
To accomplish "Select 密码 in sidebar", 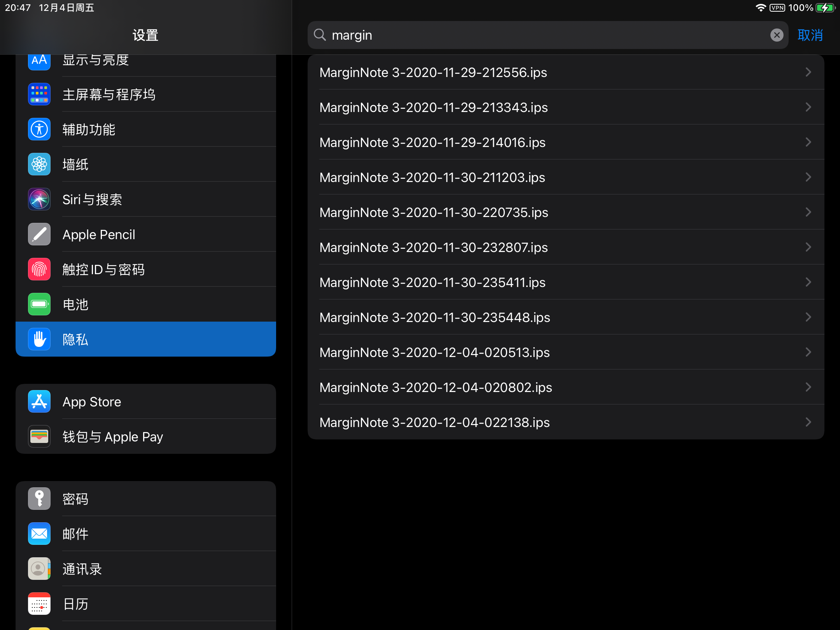I will click(x=146, y=499).
